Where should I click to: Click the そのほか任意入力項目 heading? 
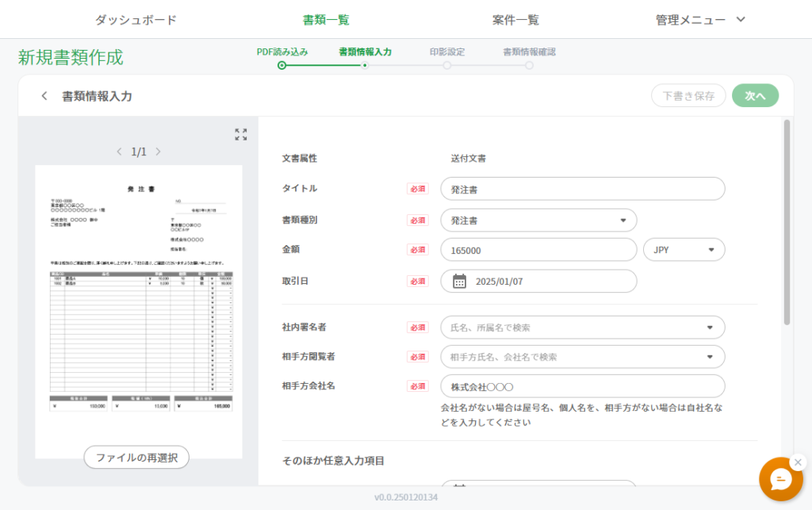tap(333, 461)
